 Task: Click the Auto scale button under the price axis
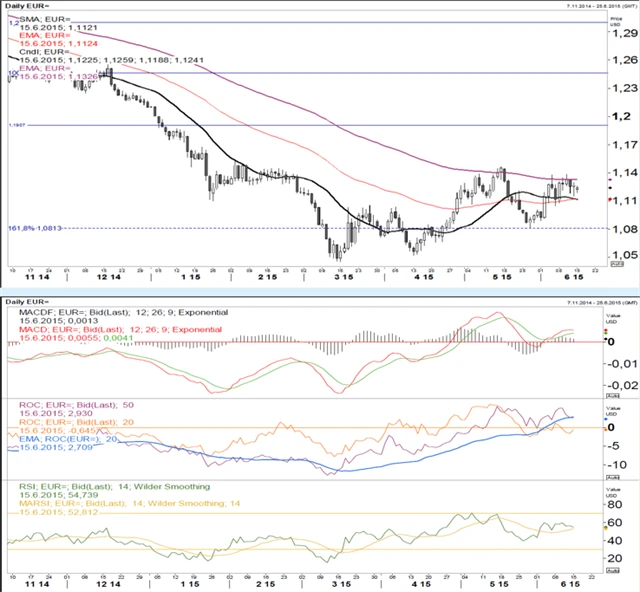click(x=616, y=264)
